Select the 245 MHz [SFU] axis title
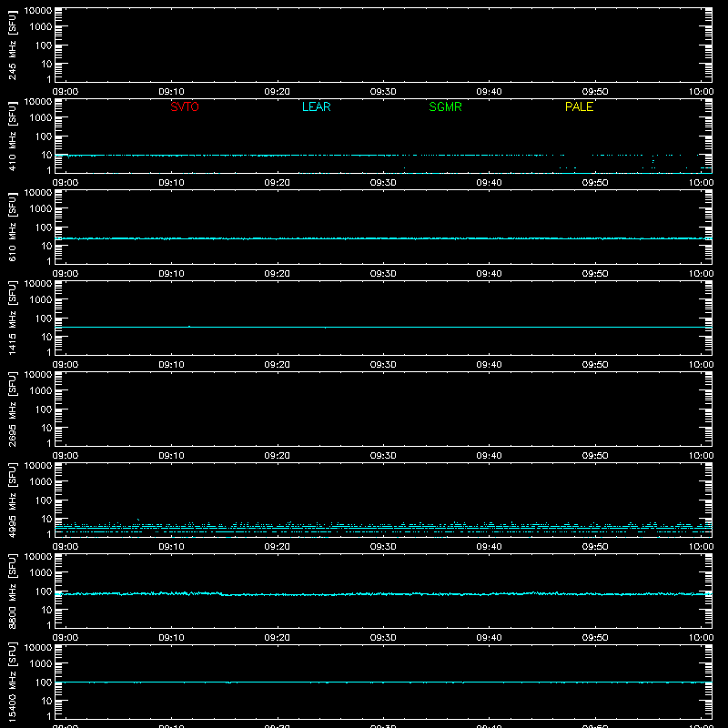 [13, 45]
